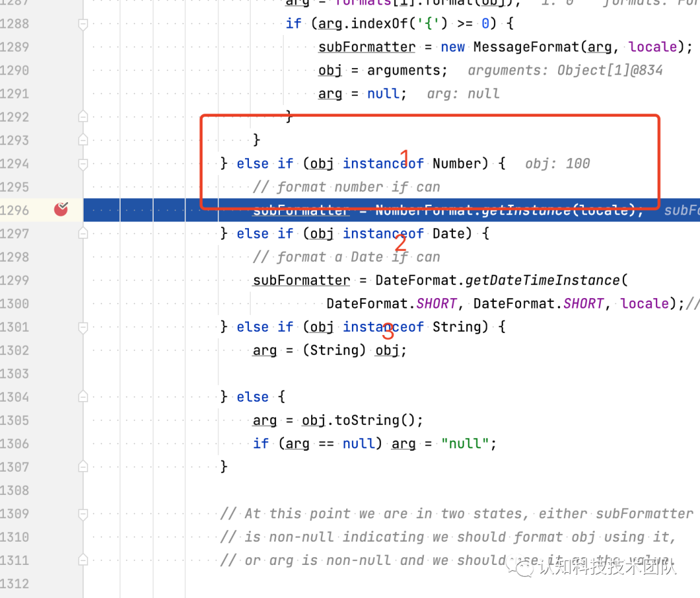This screenshot has height=598, width=700.
Task: Click the underlined obj variable on line 1302
Action: 386,350
